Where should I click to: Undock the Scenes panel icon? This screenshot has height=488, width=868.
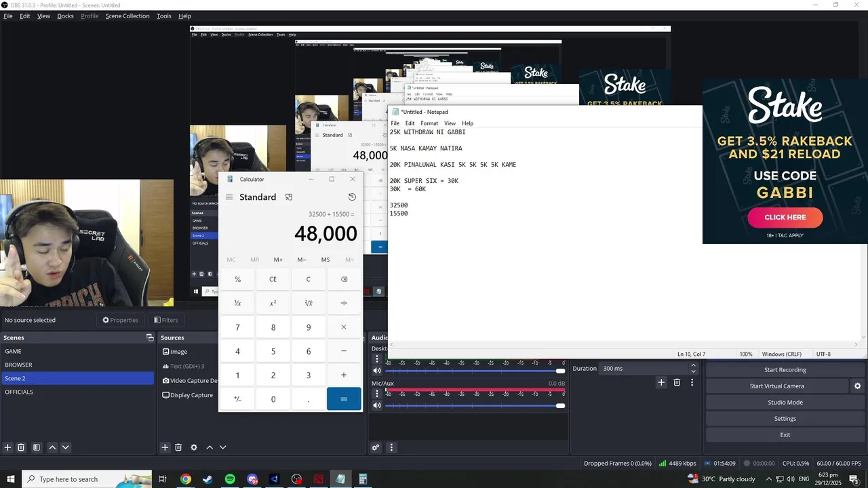click(x=150, y=338)
